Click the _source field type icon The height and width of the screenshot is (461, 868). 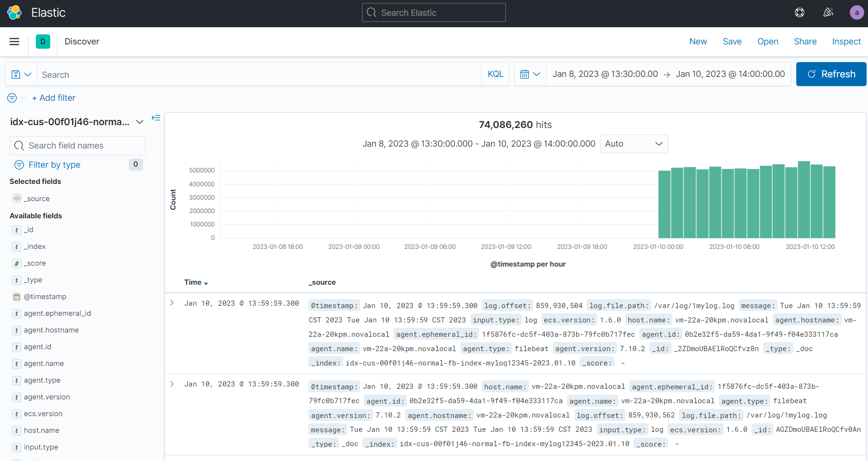(x=17, y=198)
